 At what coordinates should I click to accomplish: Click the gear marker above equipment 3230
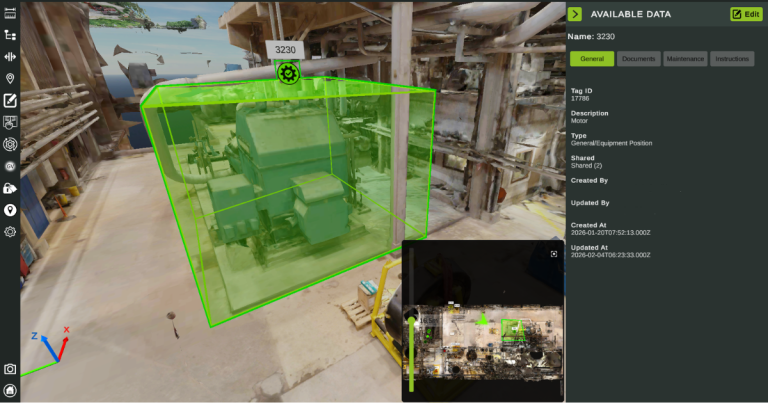pyautogui.click(x=288, y=73)
